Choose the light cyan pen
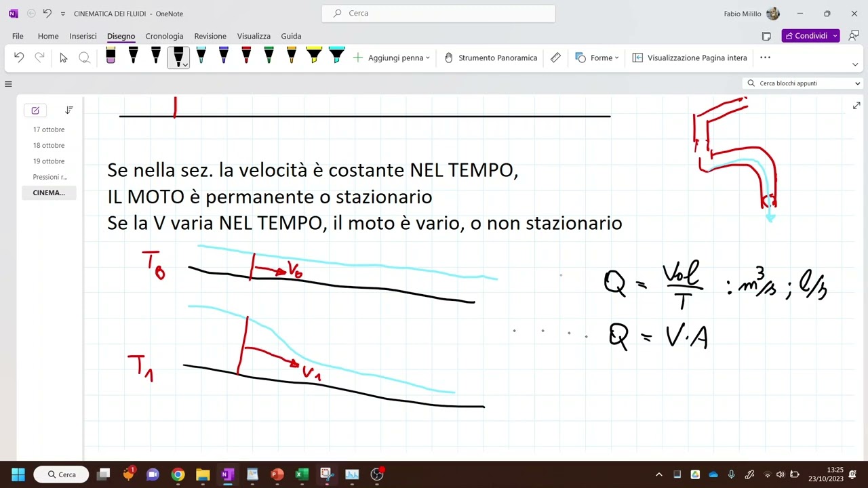The width and height of the screenshot is (868, 488). (x=201, y=56)
